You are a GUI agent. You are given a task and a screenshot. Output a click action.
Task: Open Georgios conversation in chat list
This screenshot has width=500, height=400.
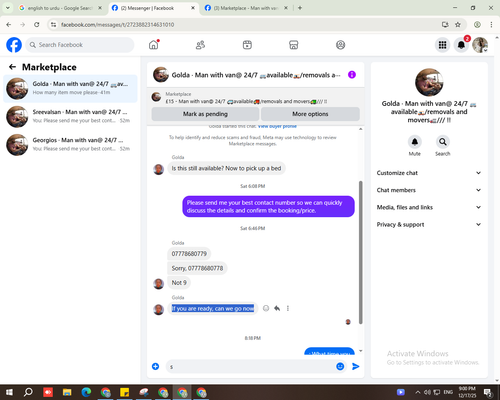70,145
